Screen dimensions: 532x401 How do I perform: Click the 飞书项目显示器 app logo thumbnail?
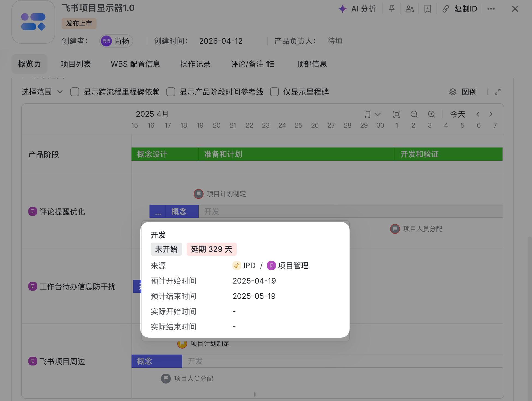tap(33, 22)
